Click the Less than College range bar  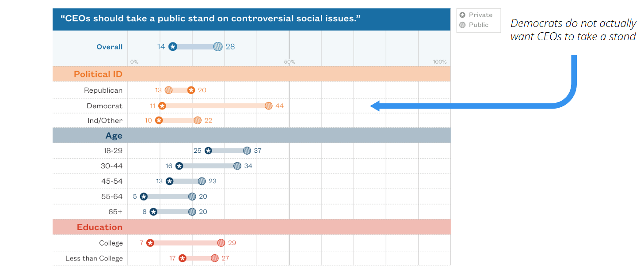pyautogui.click(x=198, y=258)
